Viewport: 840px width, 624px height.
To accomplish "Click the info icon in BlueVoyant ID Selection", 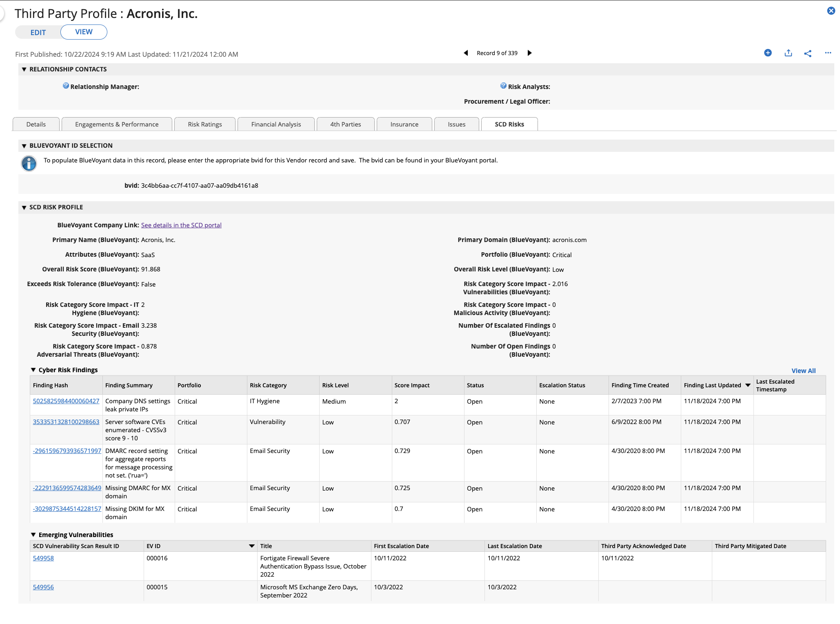I will click(x=29, y=163).
